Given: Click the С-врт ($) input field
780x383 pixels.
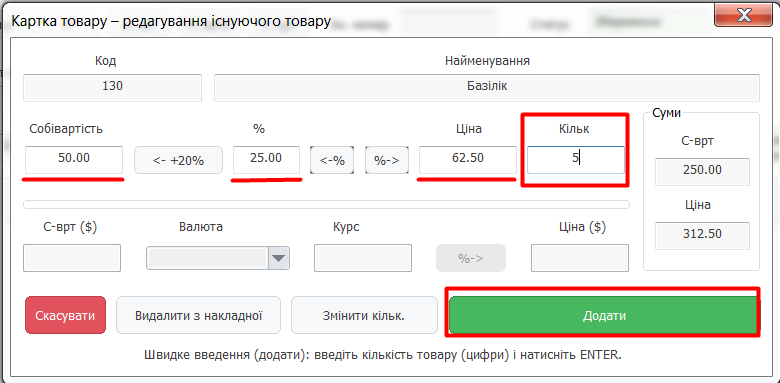Looking at the screenshot, I should (x=72, y=258).
